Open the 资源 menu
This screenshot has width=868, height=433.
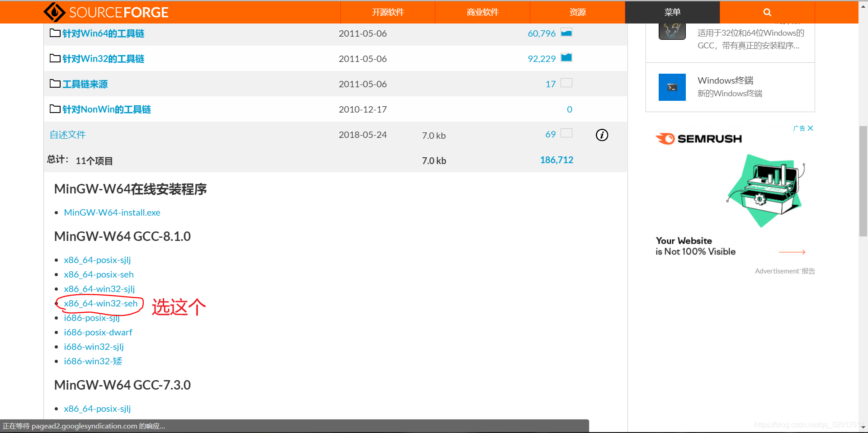[x=578, y=12]
